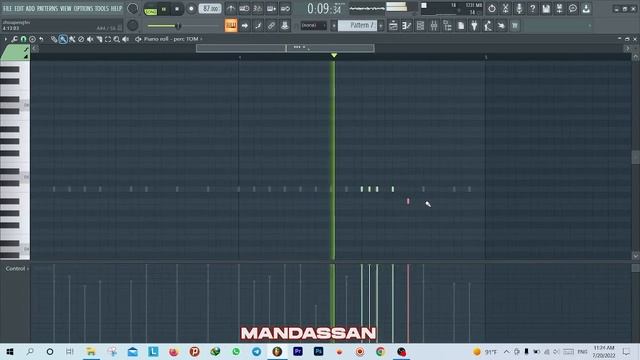The width and height of the screenshot is (640, 360).
Task: Click the save project icon
Action: tap(546, 9)
